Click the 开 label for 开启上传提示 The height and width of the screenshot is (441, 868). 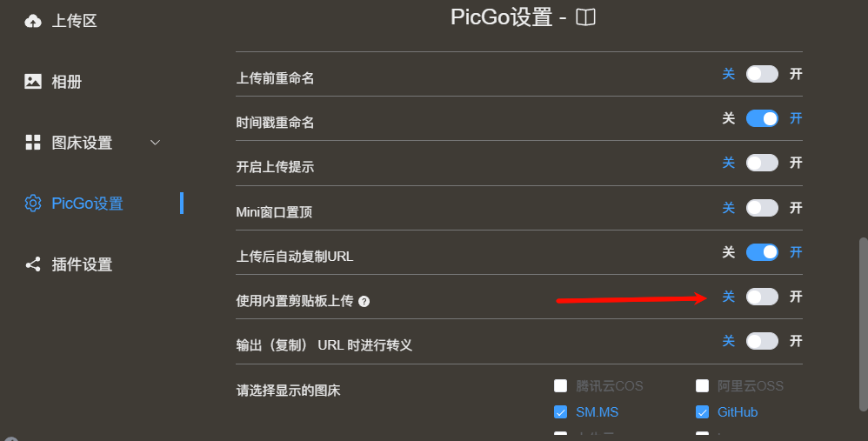pos(796,163)
